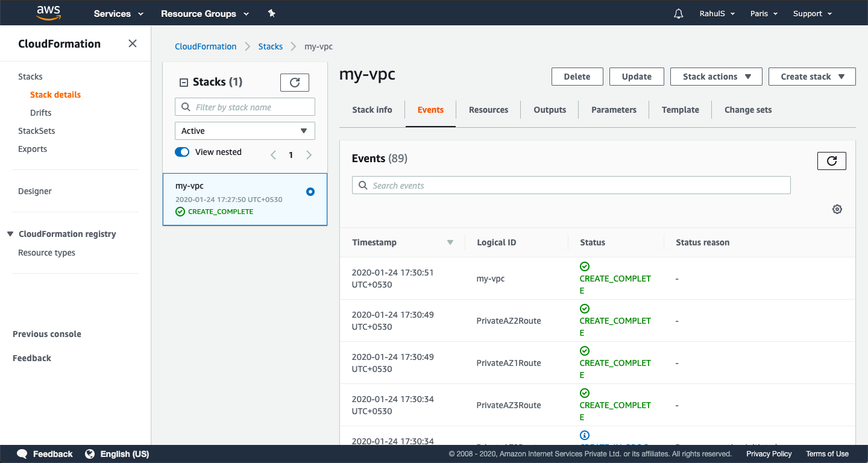Select the my-vpc stack radio button

click(x=310, y=192)
